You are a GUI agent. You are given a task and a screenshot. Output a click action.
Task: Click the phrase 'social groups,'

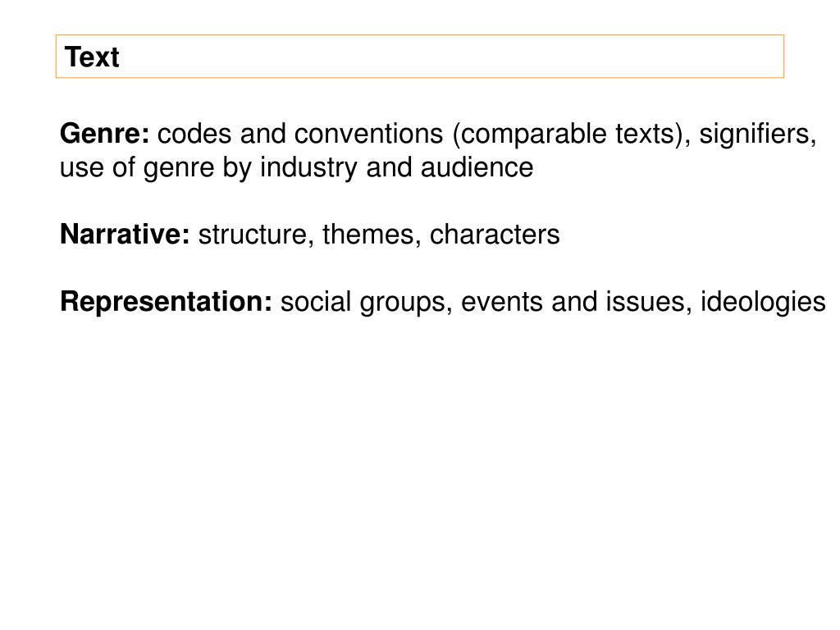coord(367,302)
